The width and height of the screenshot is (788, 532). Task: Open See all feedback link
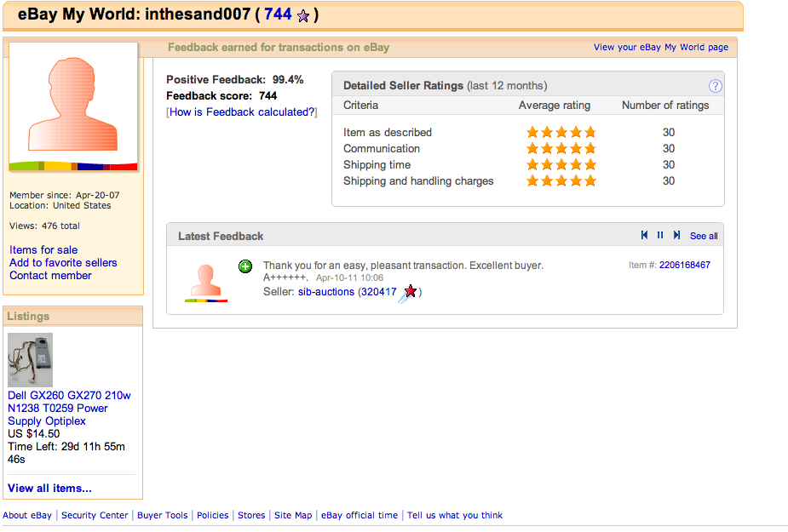704,236
